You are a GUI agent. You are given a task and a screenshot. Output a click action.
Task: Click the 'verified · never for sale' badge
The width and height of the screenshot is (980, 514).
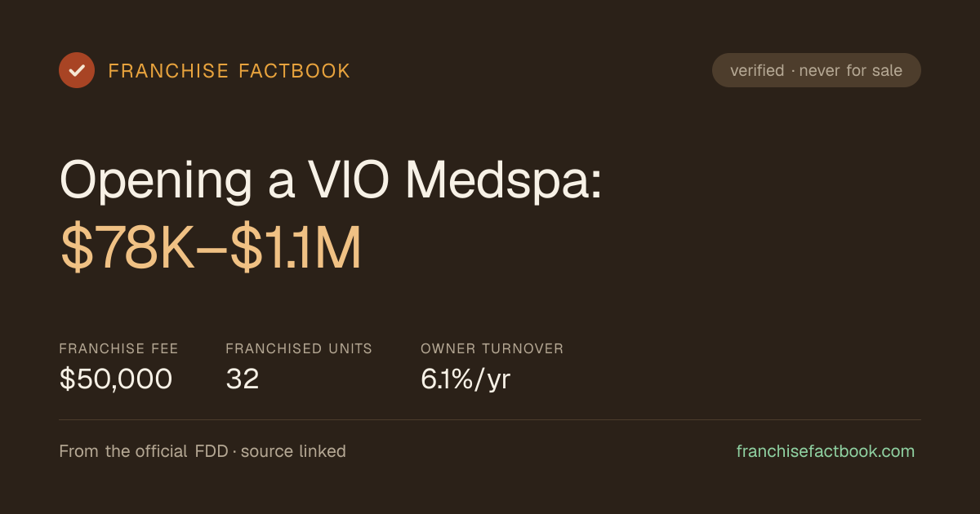pos(817,70)
